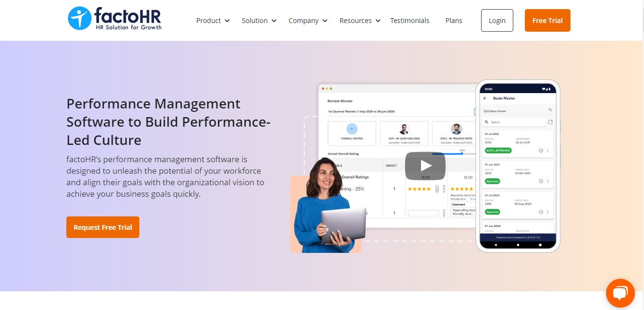
Task: Click the back arrow in Goals Master phone
Action: (485, 98)
